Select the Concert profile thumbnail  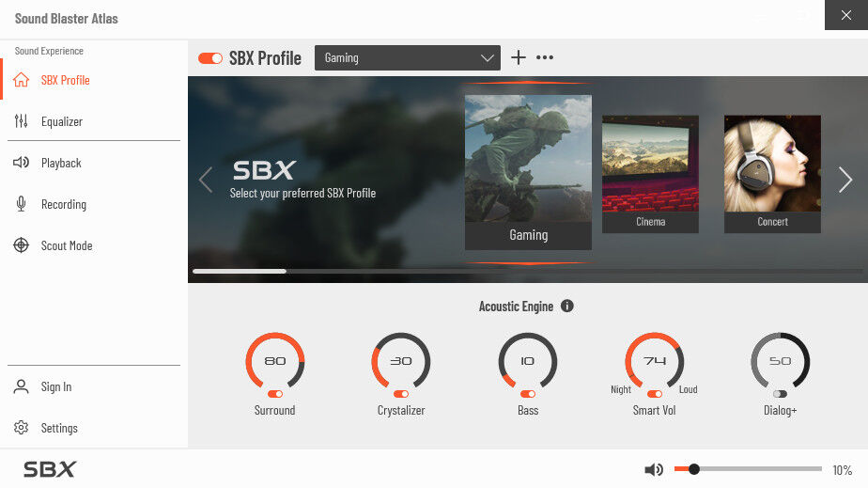[x=772, y=174]
